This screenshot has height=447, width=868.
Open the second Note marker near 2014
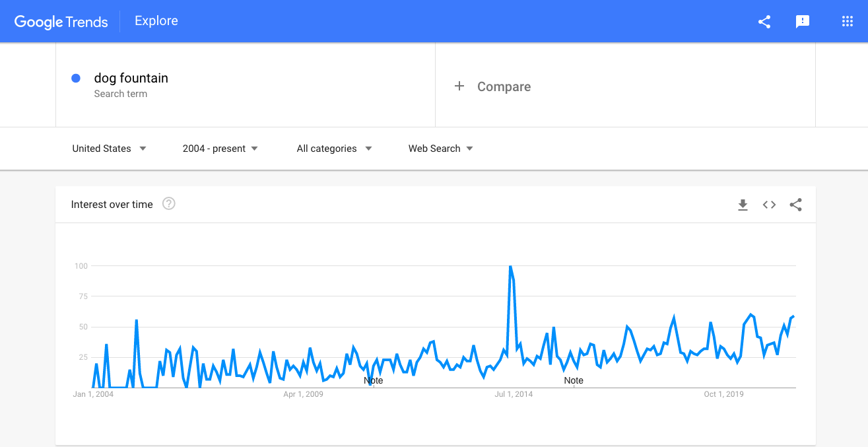pos(574,380)
